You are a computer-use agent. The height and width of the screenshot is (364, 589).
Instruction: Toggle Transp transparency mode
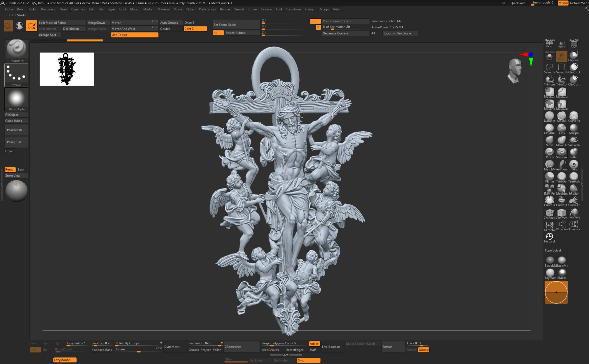tap(561, 44)
